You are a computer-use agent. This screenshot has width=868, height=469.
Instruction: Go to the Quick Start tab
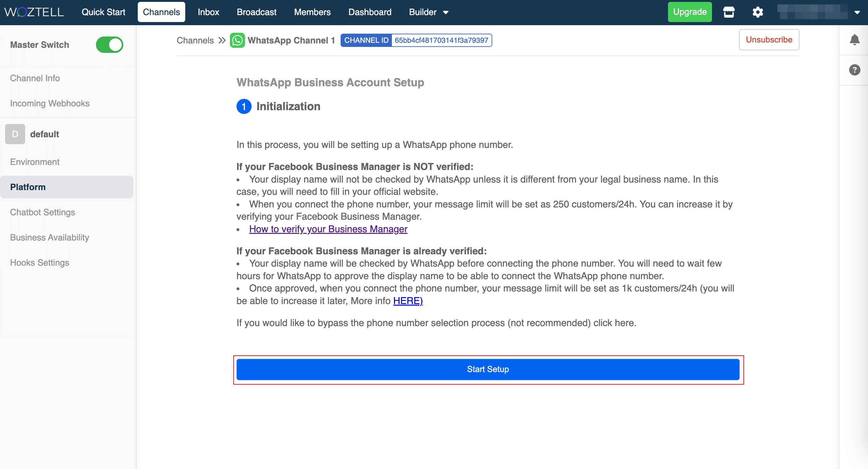103,12
